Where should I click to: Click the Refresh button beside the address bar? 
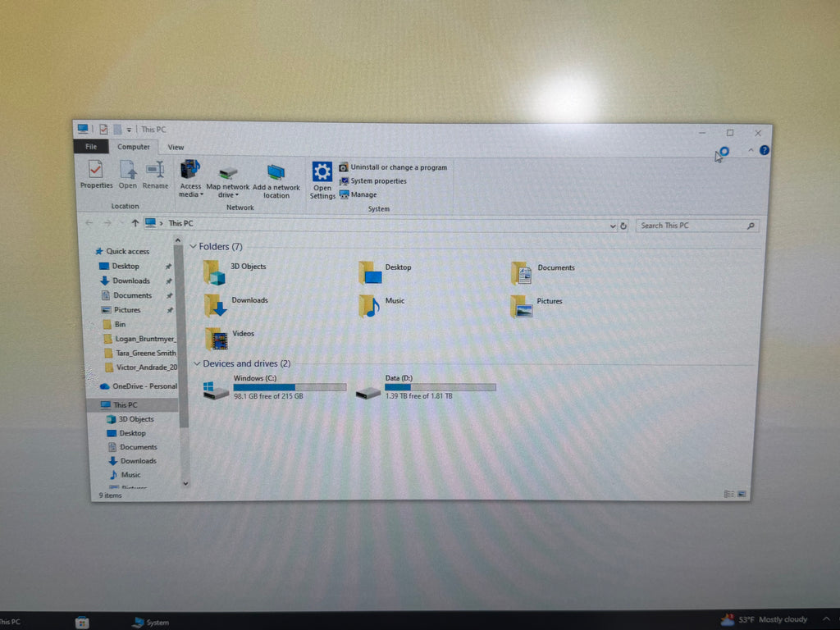coord(623,226)
